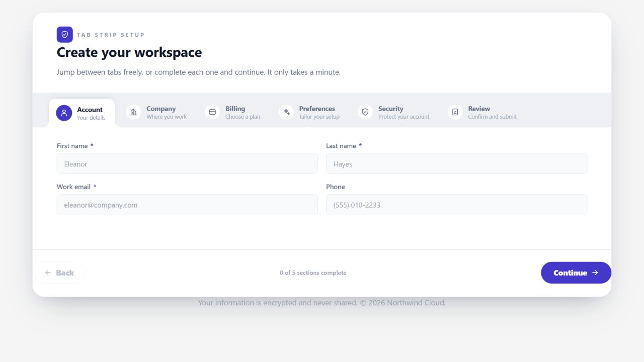Open the Billing tab label
Screen dimensions: 644x362
point(235,109)
